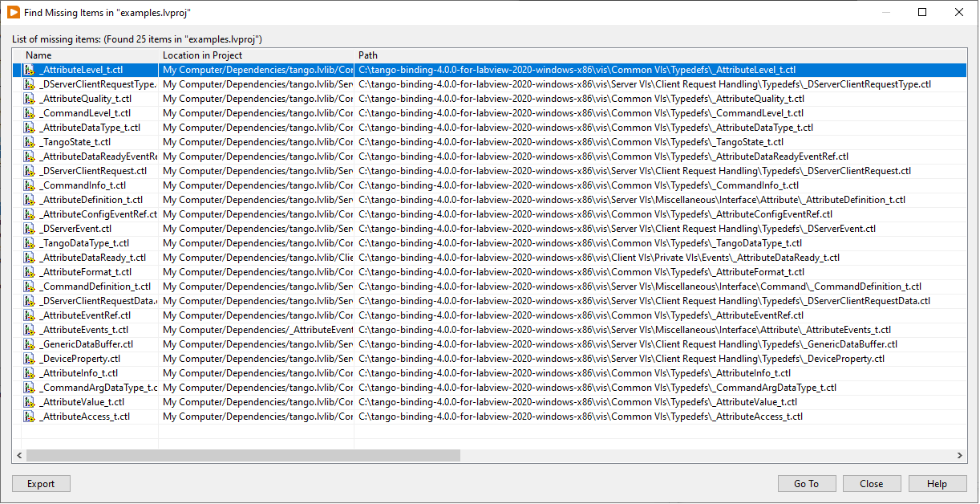Select the _AttributeLevel_t.ctl name text
This screenshot has height=504, width=980.
(81, 70)
